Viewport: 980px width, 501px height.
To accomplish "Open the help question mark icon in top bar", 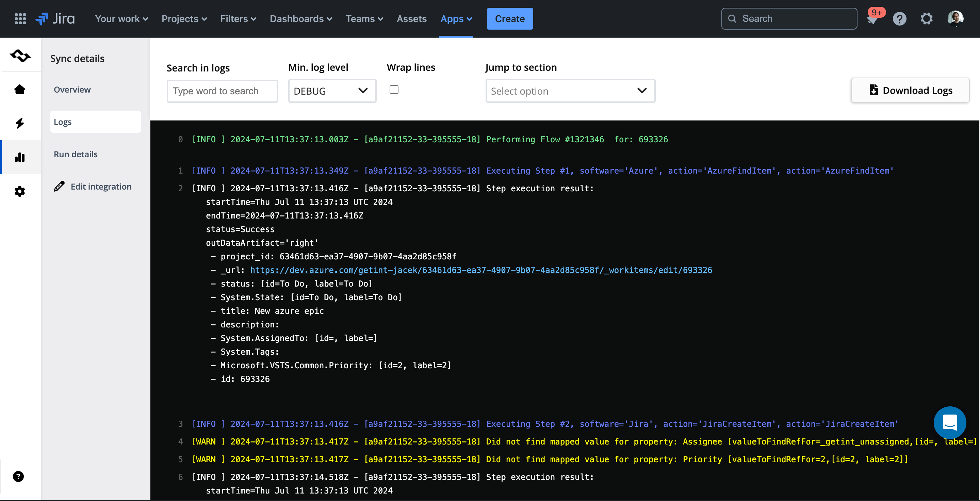I will pos(899,19).
